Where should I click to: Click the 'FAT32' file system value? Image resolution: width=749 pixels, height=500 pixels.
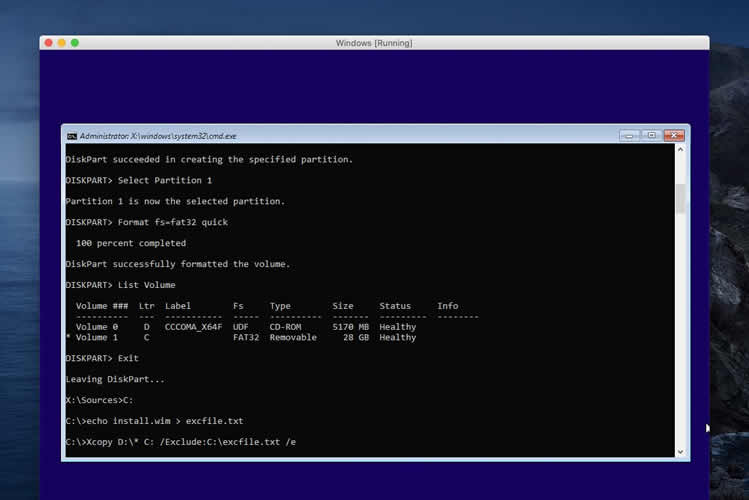(x=246, y=338)
